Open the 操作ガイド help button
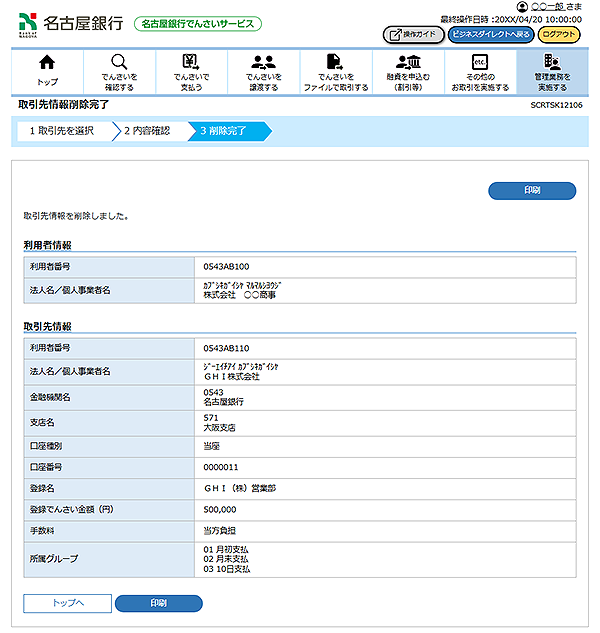Viewport: 600px width, 633px height. point(413,34)
